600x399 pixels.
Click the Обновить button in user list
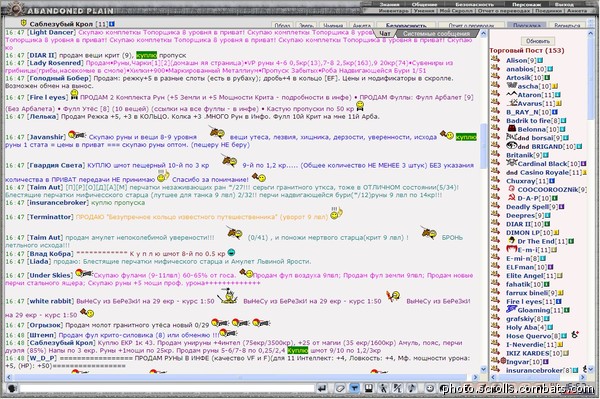point(538,41)
